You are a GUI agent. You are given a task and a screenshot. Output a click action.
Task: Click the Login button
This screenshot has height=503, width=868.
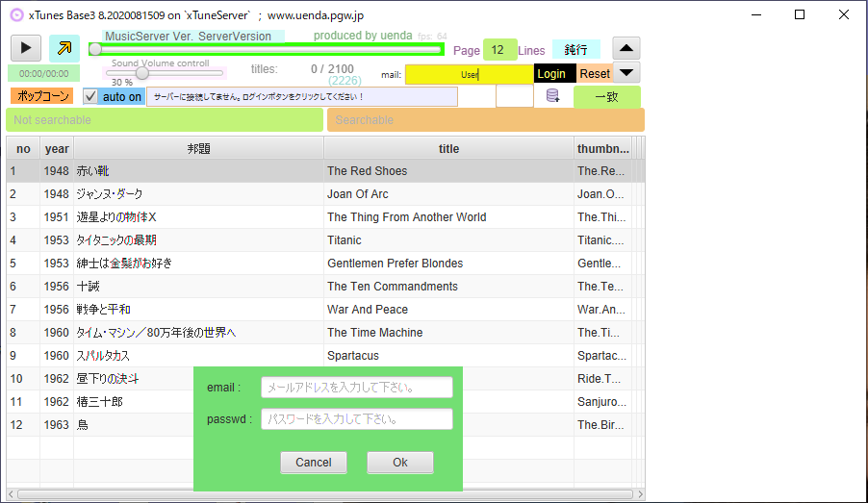coord(551,74)
